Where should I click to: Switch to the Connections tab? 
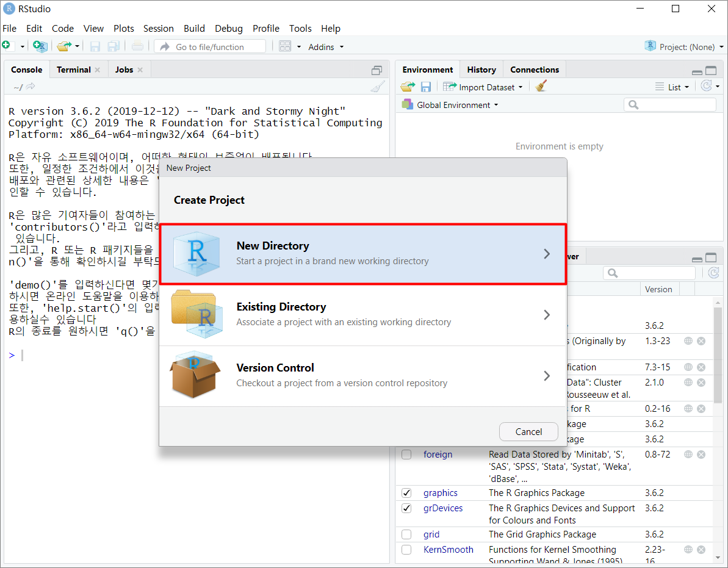coord(535,70)
